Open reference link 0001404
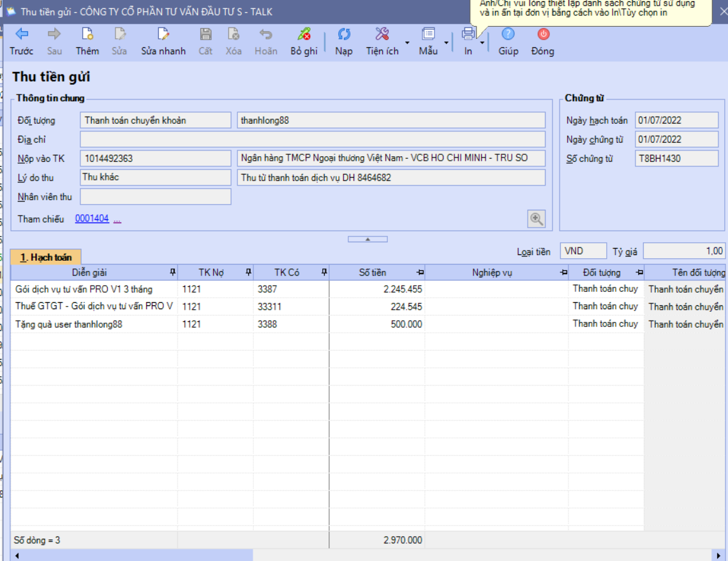The width and height of the screenshot is (728, 561). click(x=92, y=219)
